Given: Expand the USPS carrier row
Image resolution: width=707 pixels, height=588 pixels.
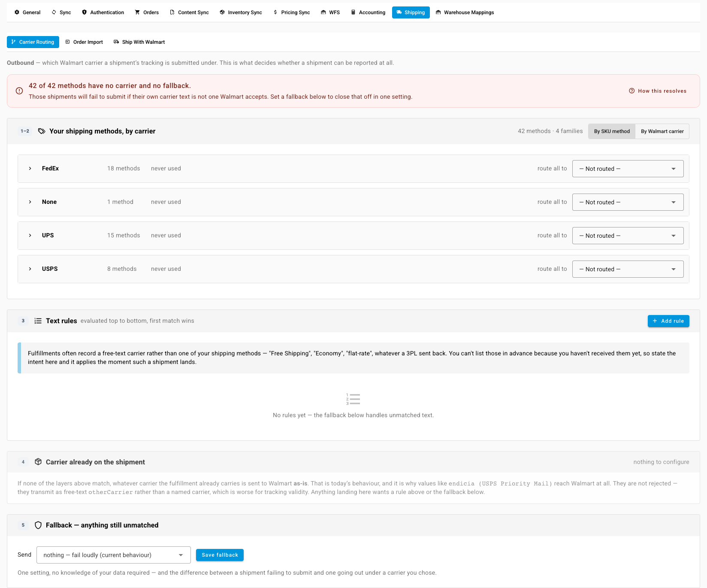Looking at the screenshot, I should (30, 269).
